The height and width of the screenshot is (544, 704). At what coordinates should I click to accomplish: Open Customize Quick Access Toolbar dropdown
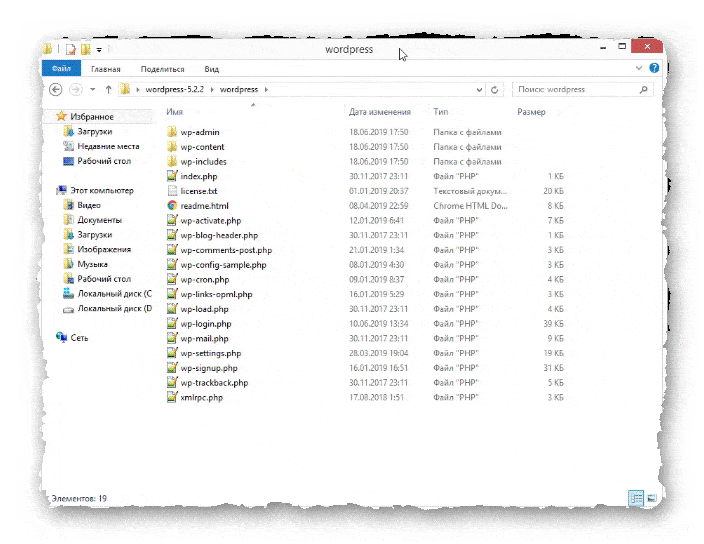99,50
